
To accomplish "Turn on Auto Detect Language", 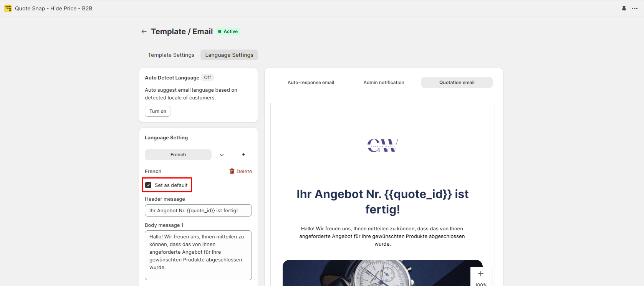I will [x=158, y=111].
